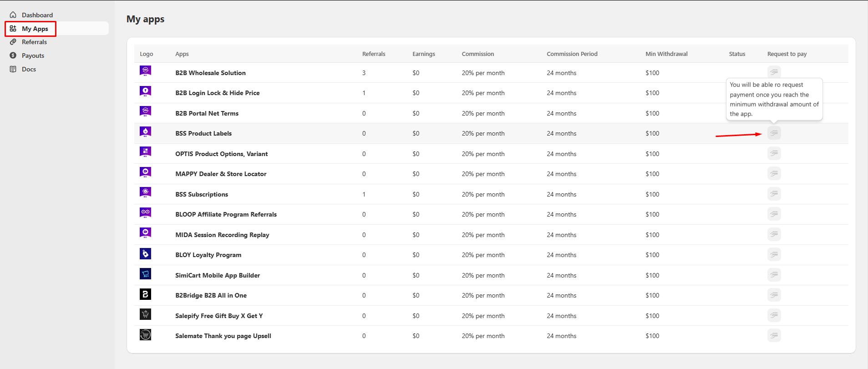Click request-to-pay icon for MIDA Session Recording
The width and height of the screenshot is (868, 369).
tap(774, 234)
